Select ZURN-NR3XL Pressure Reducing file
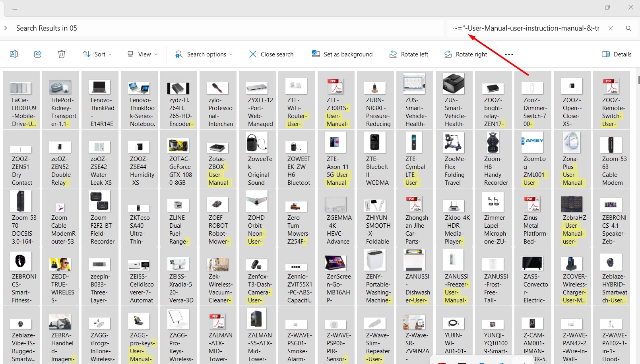The width and height of the screenshot is (640, 364). 376,100
